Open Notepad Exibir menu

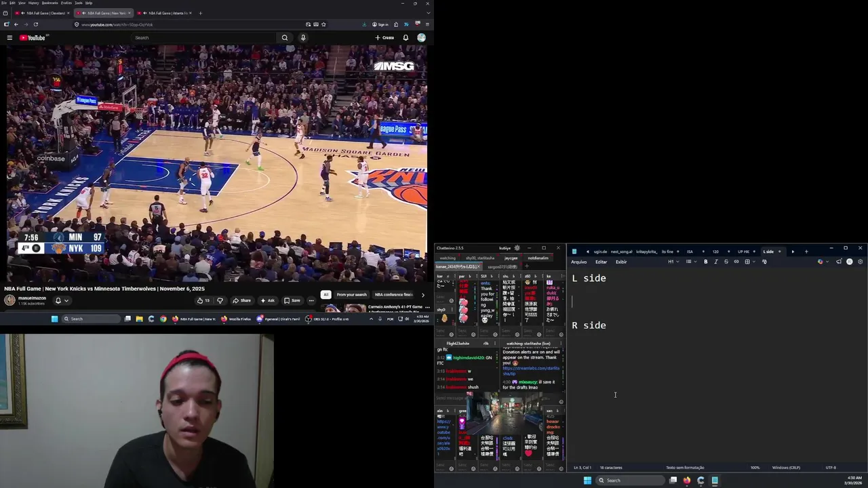621,262
